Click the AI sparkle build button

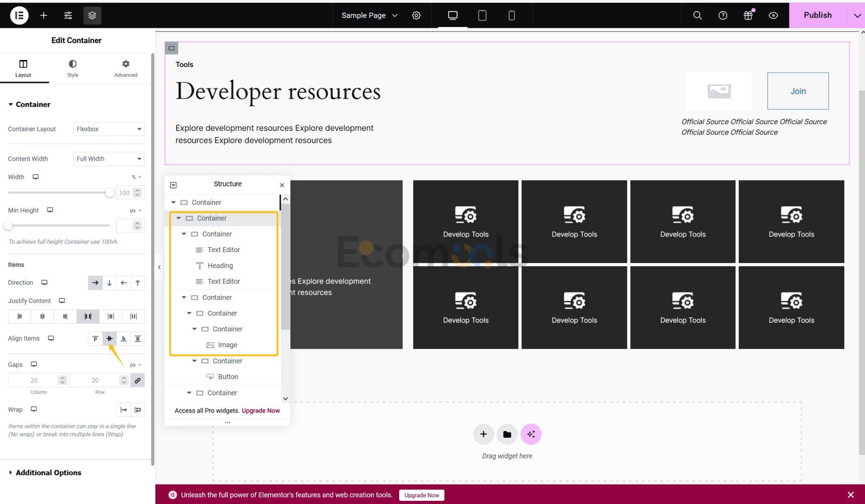click(531, 434)
